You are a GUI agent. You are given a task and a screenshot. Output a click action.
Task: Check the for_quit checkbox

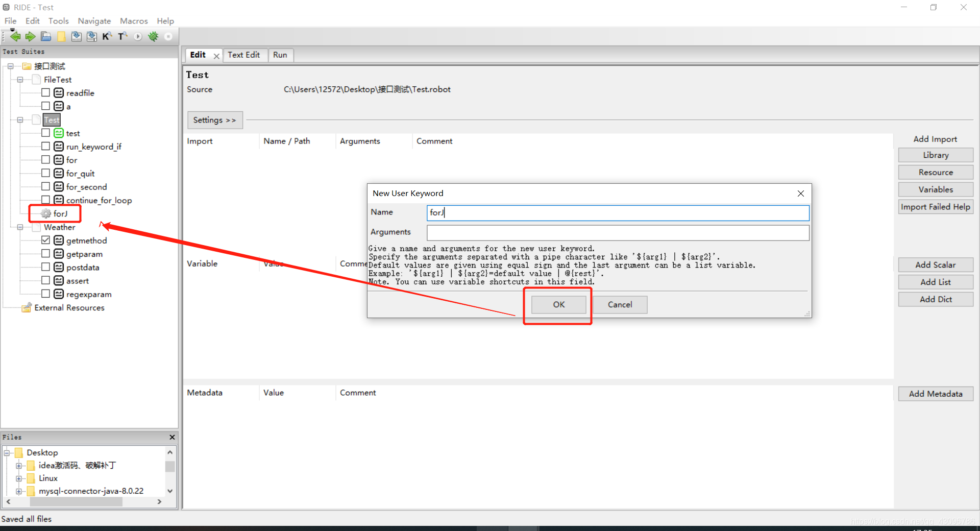[x=46, y=173]
